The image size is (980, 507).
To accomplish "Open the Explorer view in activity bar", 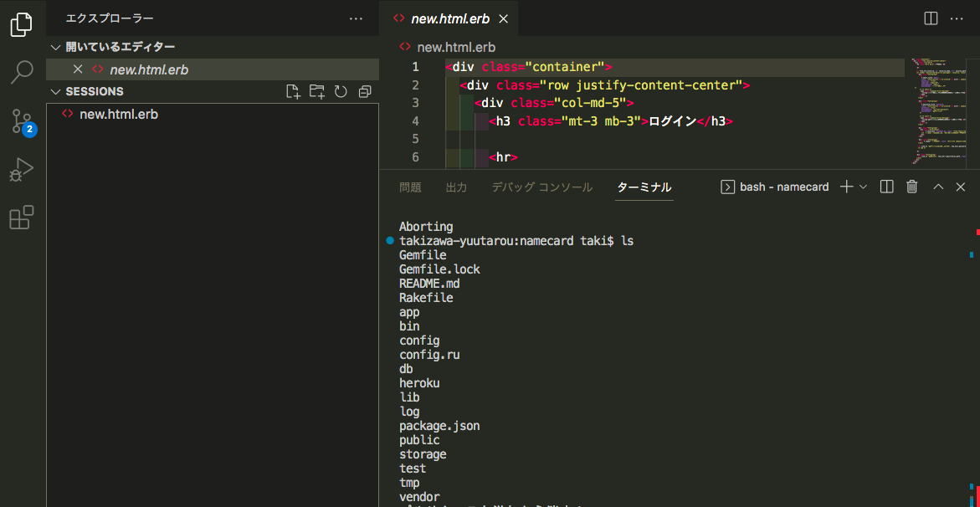I will pyautogui.click(x=22, y=24).
